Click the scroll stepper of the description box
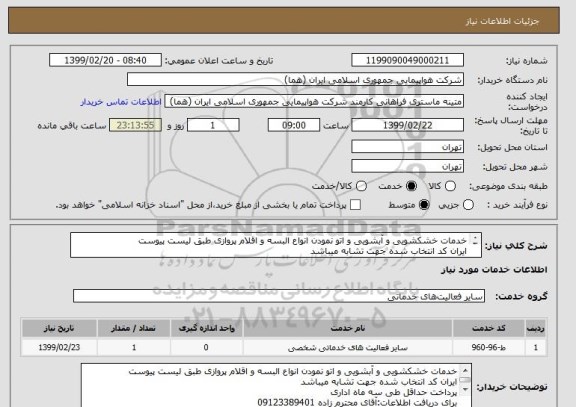The image size is (576, 407). pos(475,240)
